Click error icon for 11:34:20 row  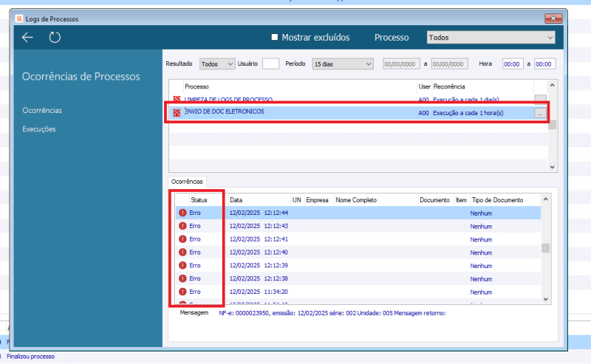[x=182, y=292]
